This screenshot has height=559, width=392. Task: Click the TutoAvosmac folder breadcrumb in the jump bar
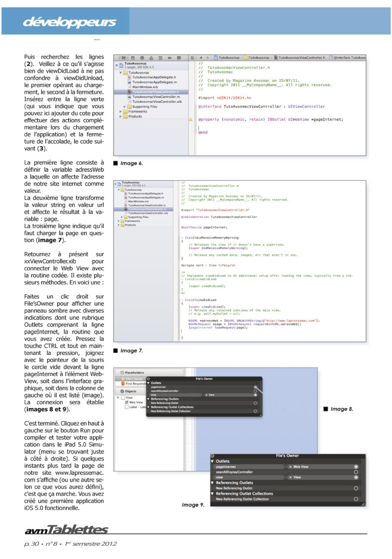coord(257,58)
